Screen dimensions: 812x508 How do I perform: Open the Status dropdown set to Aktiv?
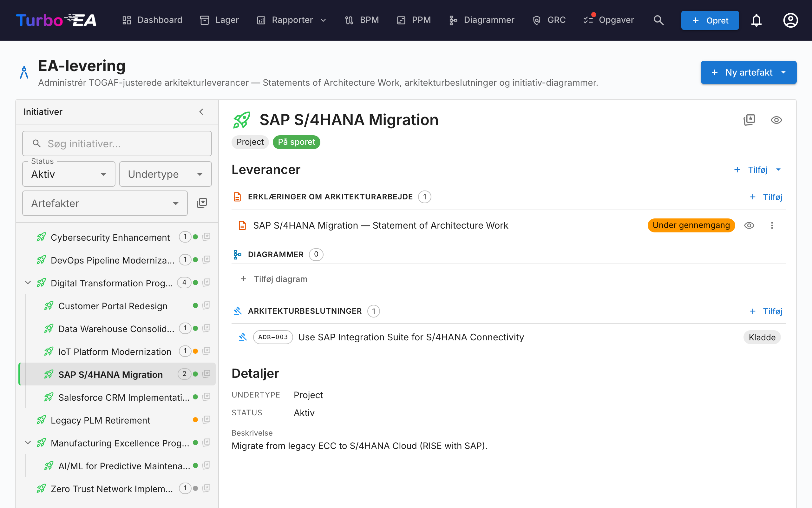click(x=69, y=174)
